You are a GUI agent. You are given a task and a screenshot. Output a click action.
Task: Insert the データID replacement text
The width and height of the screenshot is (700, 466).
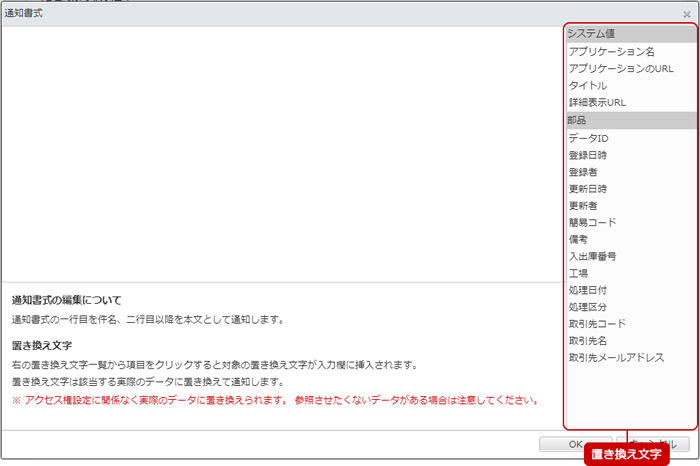coord(588,137)
